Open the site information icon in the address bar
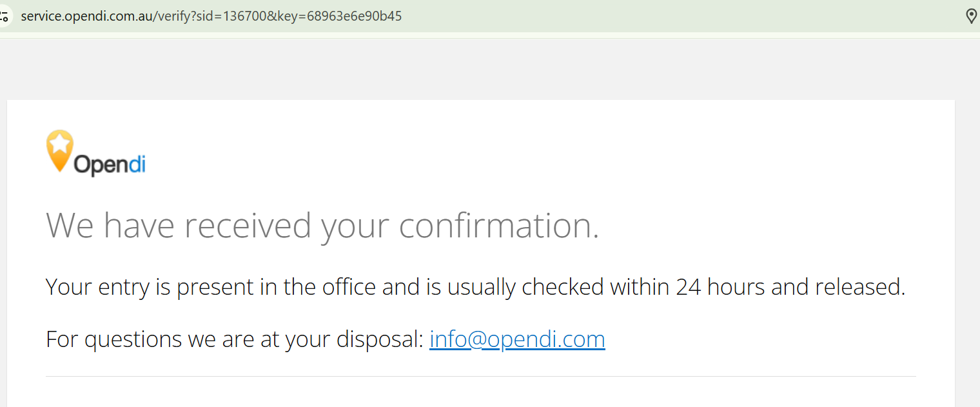 click(x=5, y=16)
